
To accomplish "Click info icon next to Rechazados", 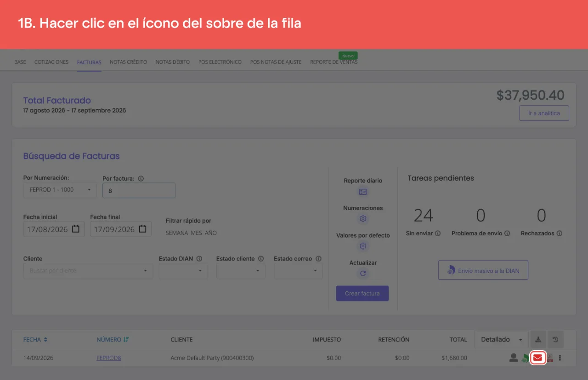I will coord(559,233).
